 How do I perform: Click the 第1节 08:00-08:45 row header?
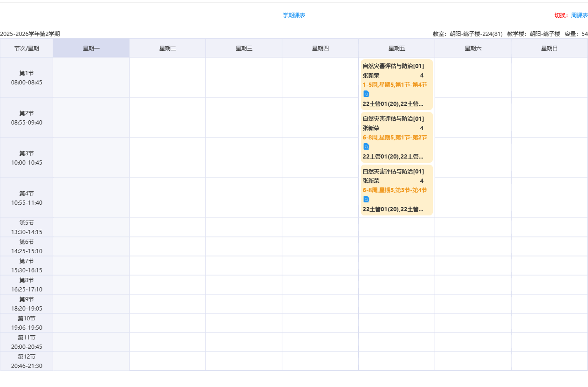tap(27, 78)
